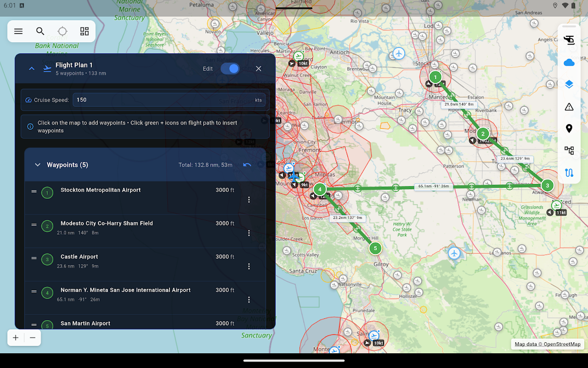Toggle the Edit switch off
The image size is (588, 368).
230,69
